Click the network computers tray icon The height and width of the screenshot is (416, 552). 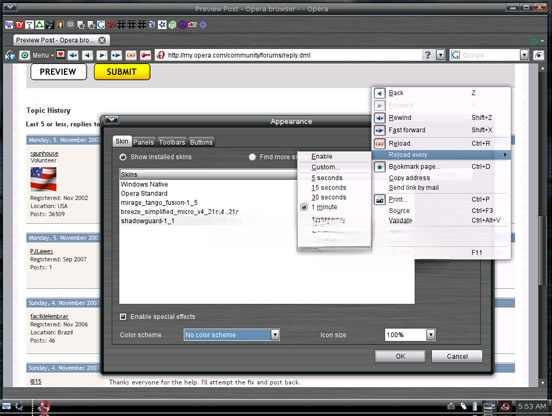(488, 406)
